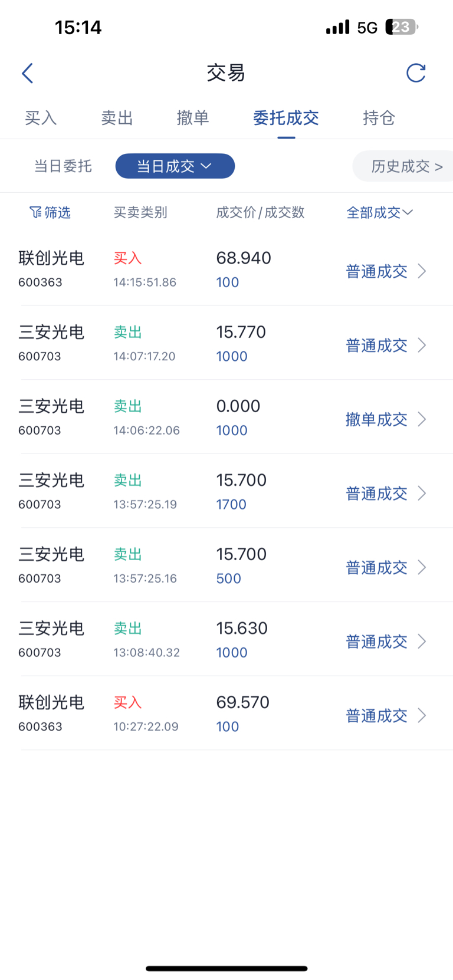
Task: Switch to the 卖出 tab
Action: coord(117,118)
